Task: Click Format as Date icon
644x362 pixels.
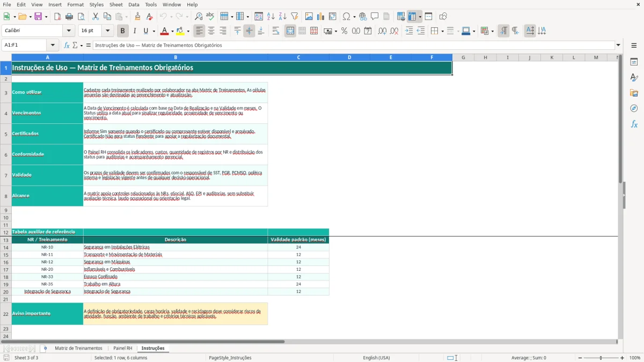Action: coord(368,31)
